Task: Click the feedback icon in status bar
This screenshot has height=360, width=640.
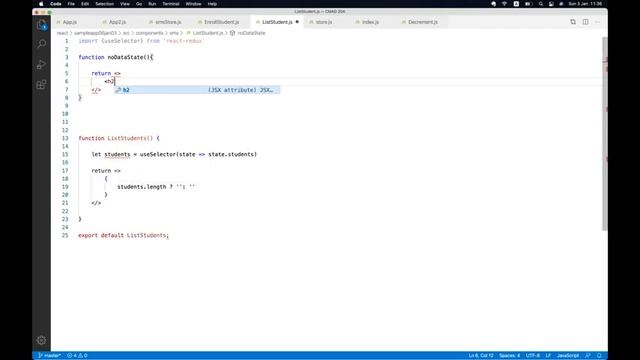Action: tap(588, 356)
